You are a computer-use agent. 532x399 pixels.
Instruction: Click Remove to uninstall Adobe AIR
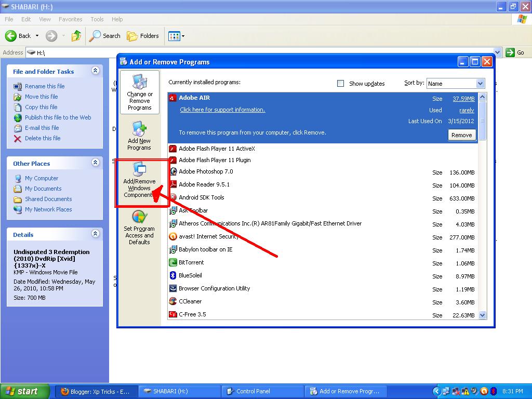(x=461, y=135)
